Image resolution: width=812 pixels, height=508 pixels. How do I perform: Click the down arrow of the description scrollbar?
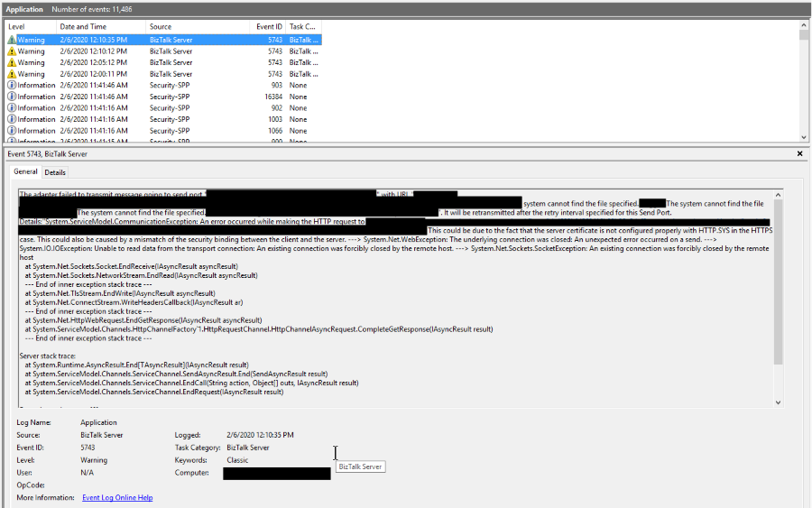[x=779, y=402]
